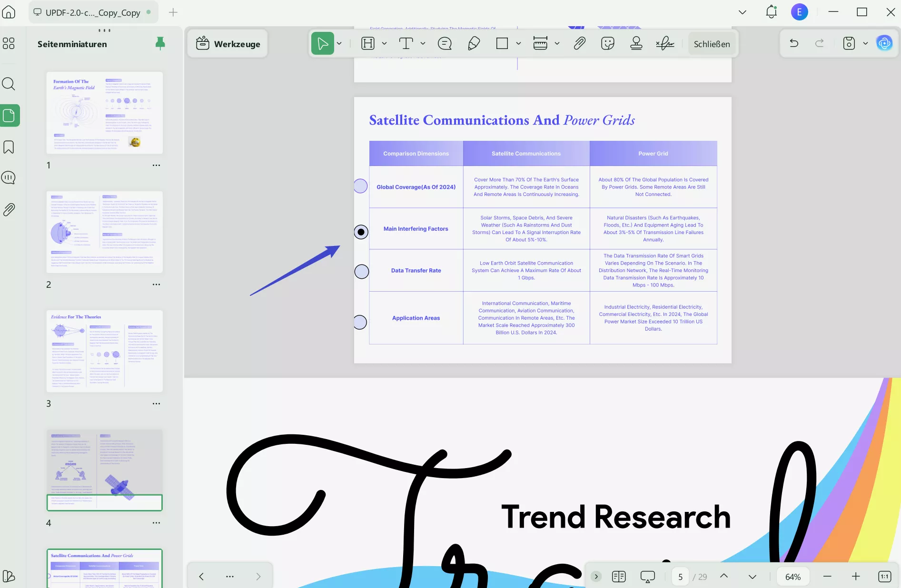The height and width of the screenshot is (588, 901).
Task: Select the measurement ruler tool
Action: (540, 43)
